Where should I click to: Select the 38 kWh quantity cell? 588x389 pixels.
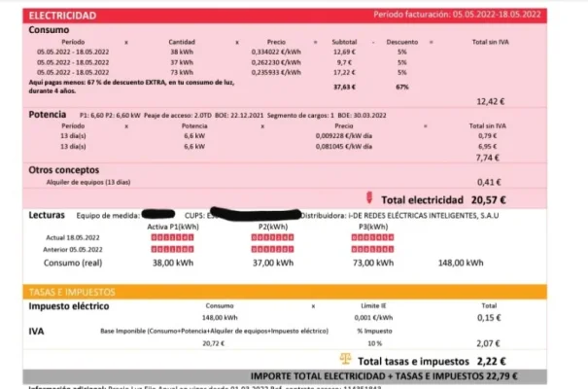(182, 52)
